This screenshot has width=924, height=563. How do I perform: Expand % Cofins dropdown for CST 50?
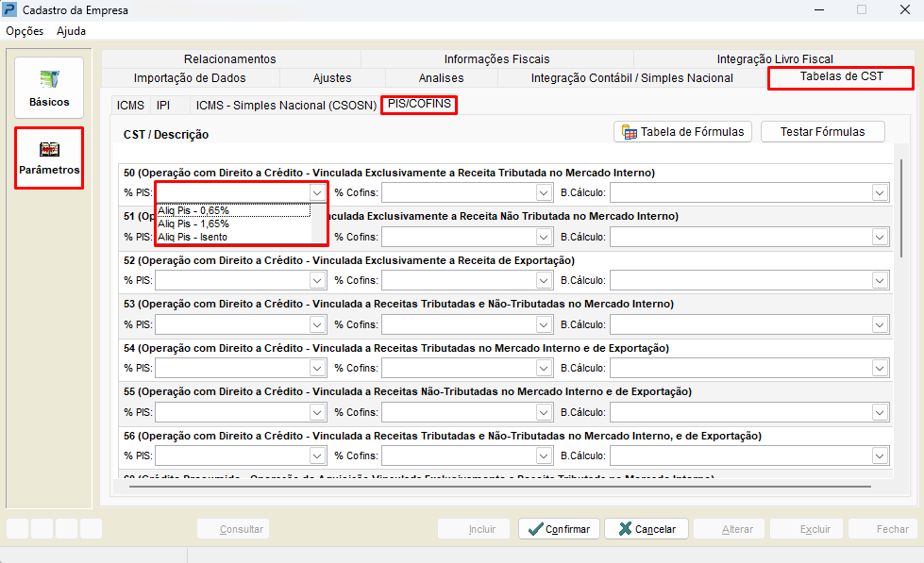click(544, 192)
